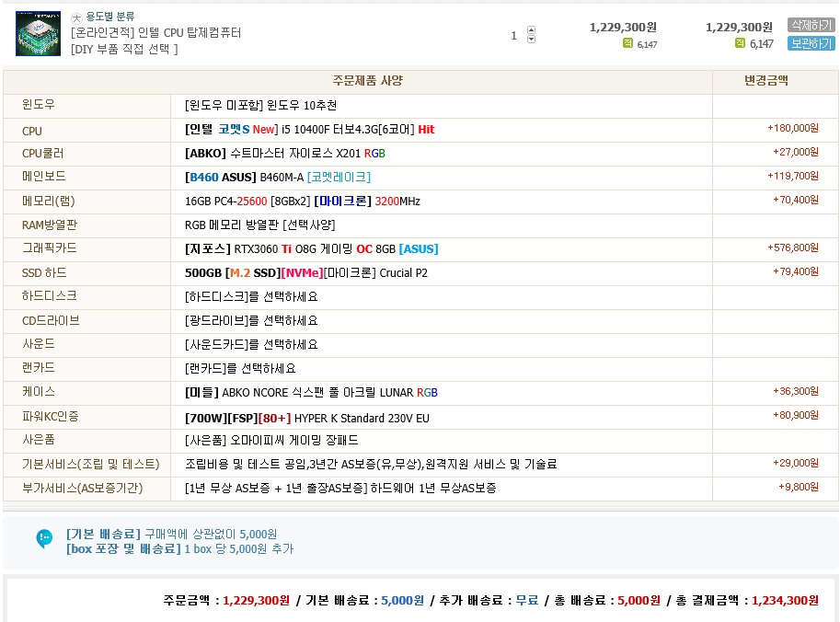The image size is (840, 622).
Task: Click the box 포장 및 배송료 notice
Action: point(179,549)
